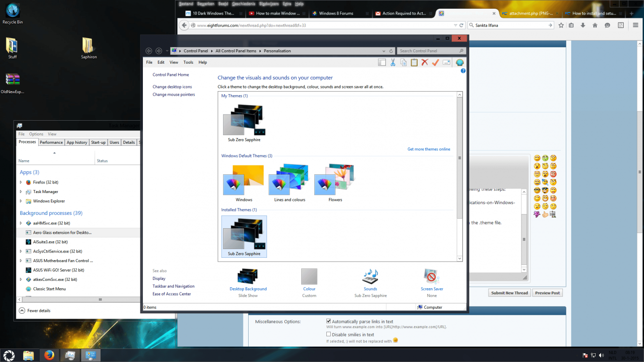Image resolution: width=644 pixels, height=362 pixels.
Task: Open the Screen Saver settings icon
Action: coord(432,277)
